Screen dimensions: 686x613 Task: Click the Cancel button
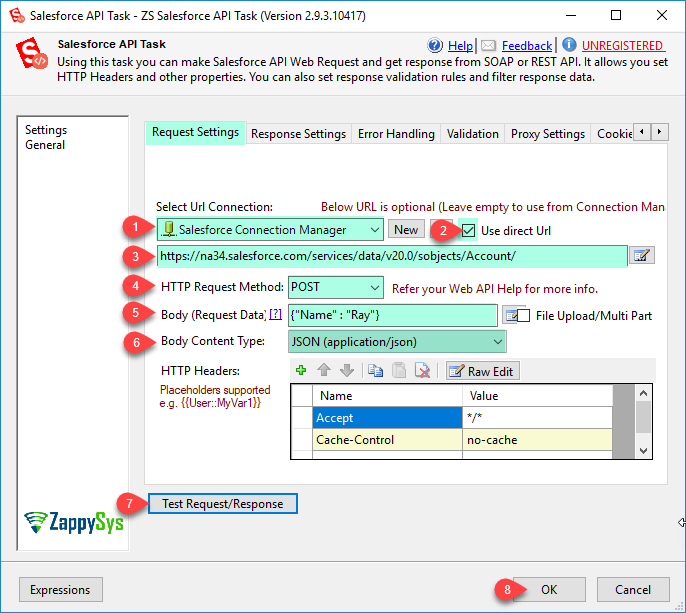tap(633, 589)
